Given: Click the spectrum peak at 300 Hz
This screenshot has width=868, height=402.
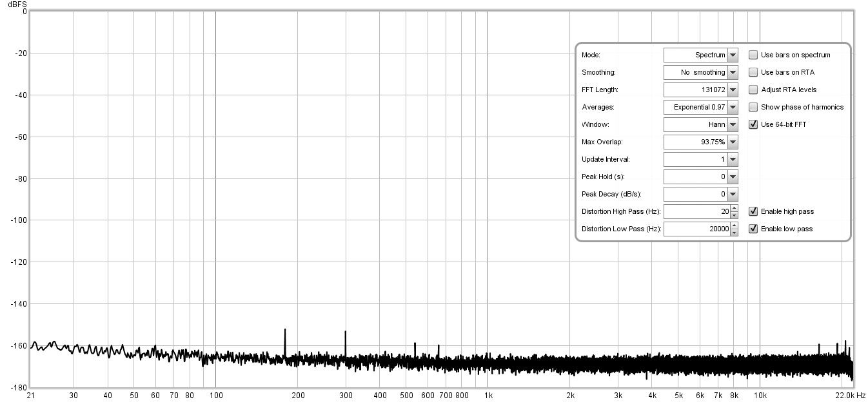Looking at the screenshot, I should click(x=346, y=343).
